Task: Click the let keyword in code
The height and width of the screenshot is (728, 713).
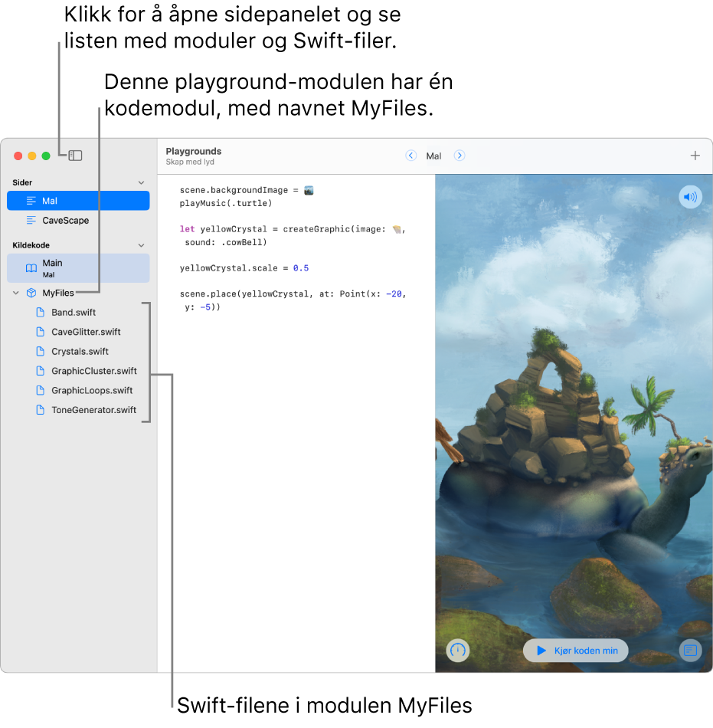Action: click(x=187, y=229)
